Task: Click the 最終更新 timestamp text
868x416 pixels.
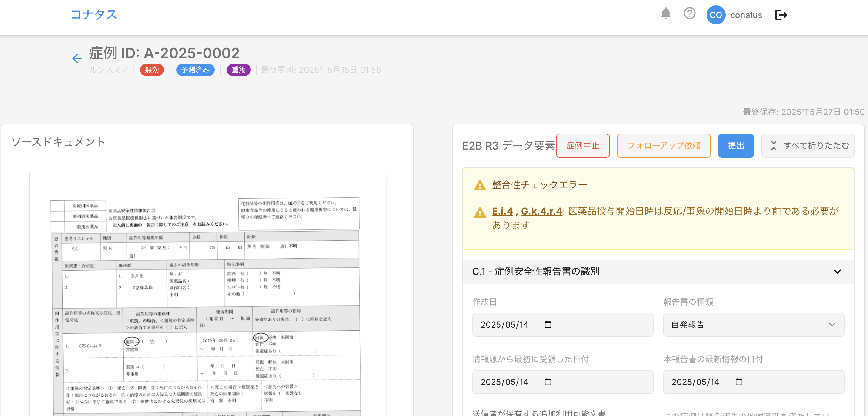Action: 321,70
